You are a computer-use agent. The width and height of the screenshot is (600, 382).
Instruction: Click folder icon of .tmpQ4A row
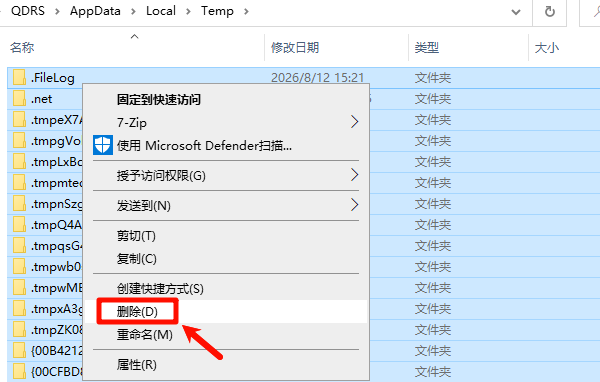19,224
